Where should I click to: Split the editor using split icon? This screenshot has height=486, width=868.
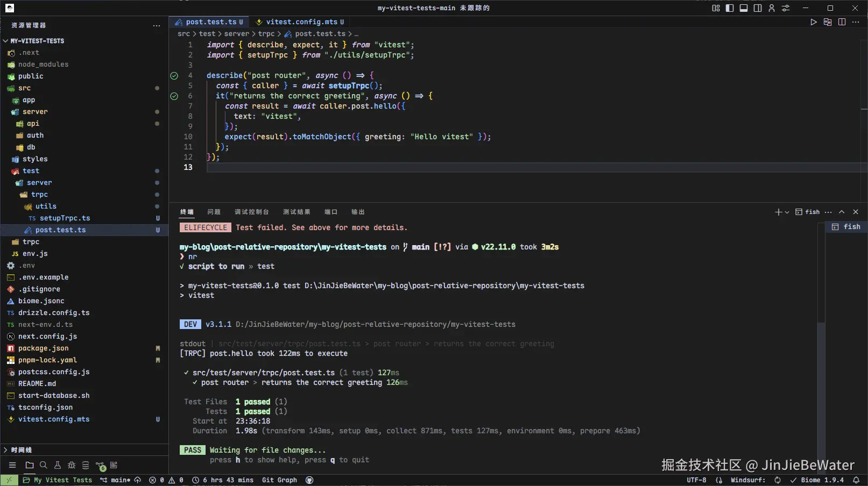tap(842, 22)
